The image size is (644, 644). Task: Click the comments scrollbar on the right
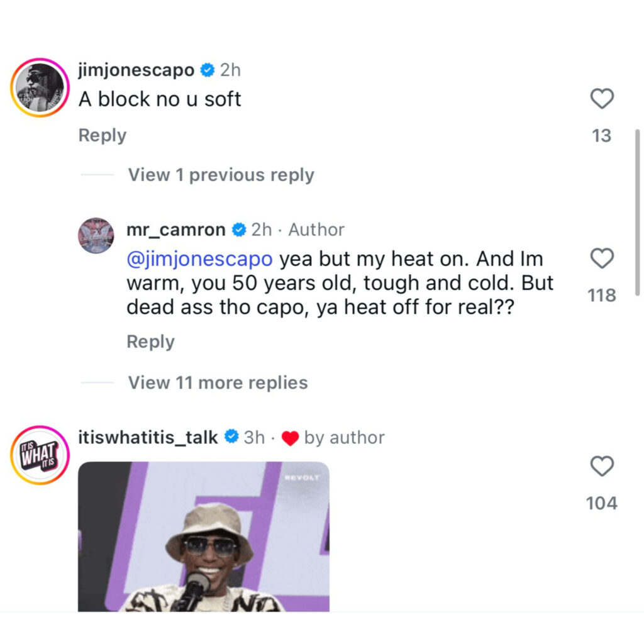[638, 213]
